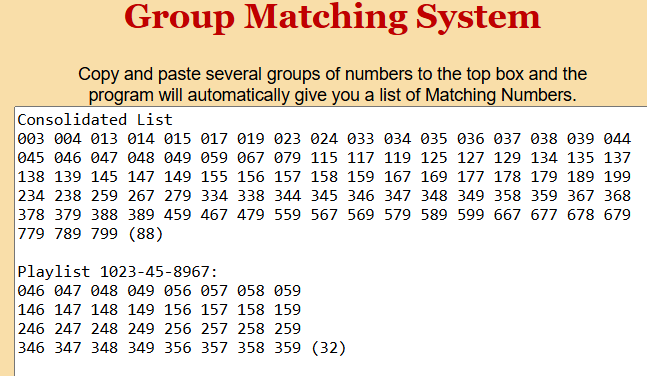
Task: Click number 046 in the playlist
Action: click(31, 291)
